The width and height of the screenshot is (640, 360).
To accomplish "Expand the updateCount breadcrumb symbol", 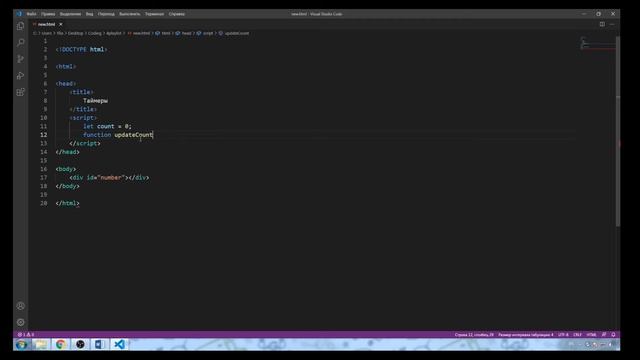I will click(234, 33).
